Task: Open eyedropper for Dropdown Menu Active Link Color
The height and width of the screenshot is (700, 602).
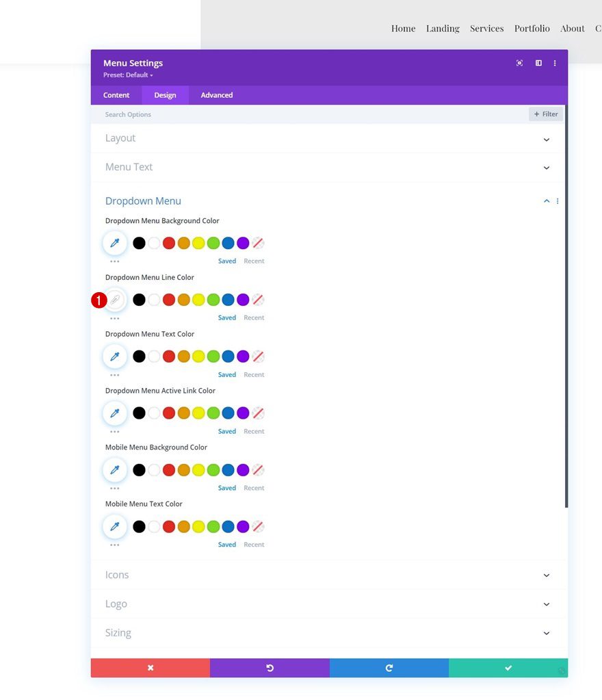Action: coord(114,413)
